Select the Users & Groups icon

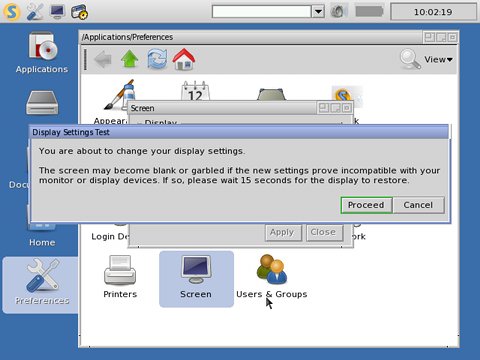click(x=272, y=277)
